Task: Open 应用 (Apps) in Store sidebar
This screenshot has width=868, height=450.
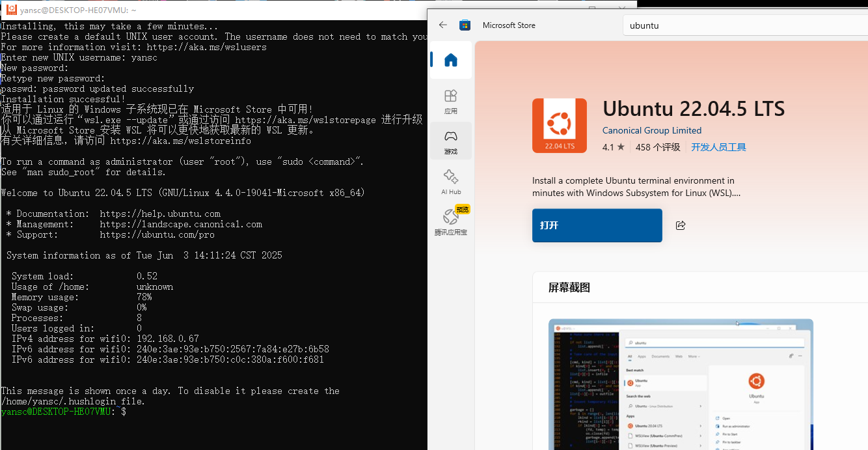Action: tap(451, 102)
